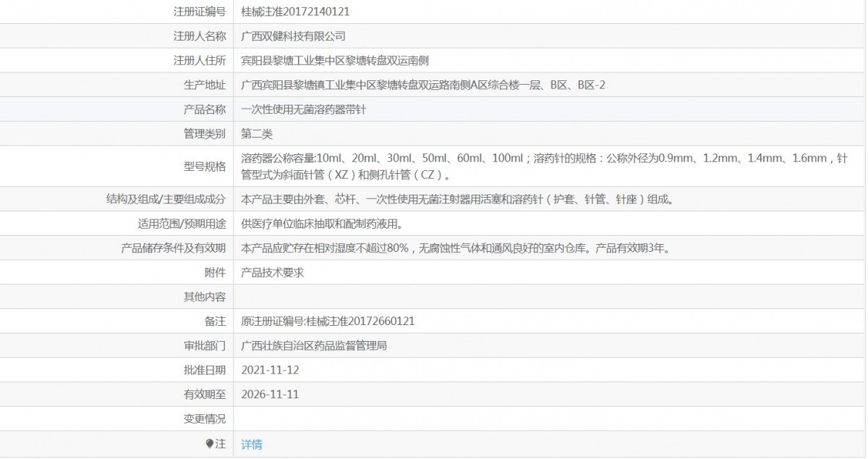Select remark 原注册证编号:桂械注准20172660121
Screen dimensions: 868x459
click(328, 321)
